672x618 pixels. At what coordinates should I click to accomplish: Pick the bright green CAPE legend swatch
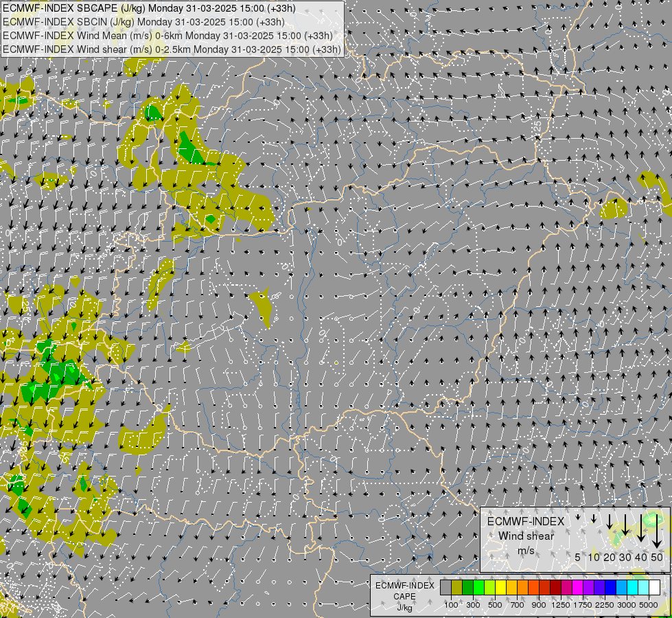[479, 588]
